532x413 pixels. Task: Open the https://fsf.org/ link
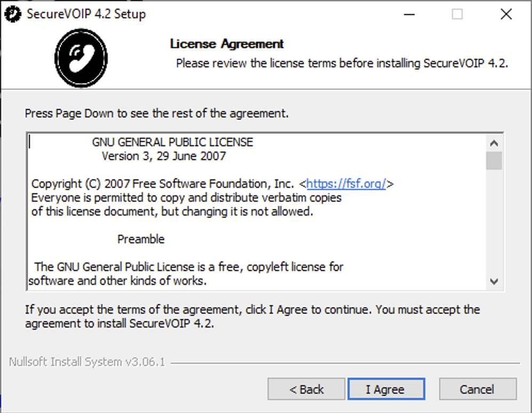[x=346, y=184]
